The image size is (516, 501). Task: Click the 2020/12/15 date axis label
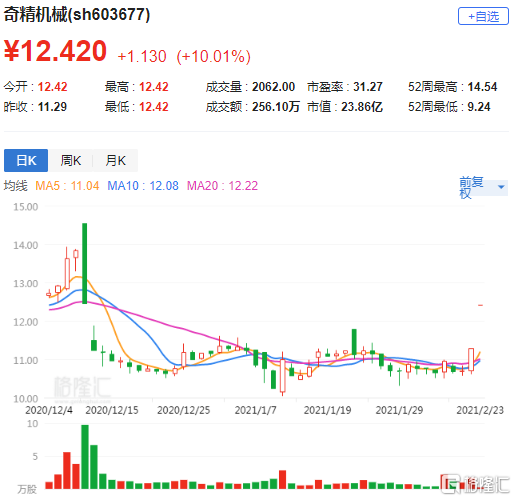point(112,410)
